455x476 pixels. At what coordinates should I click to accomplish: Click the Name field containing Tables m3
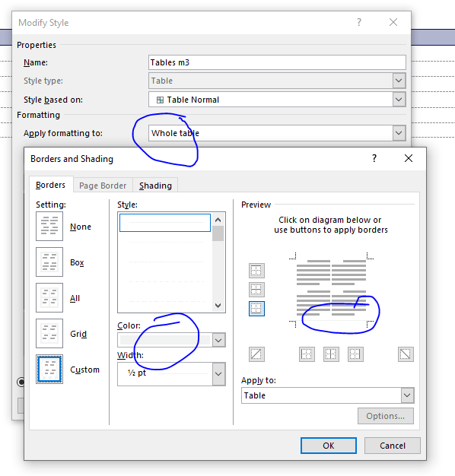[277, 62]
